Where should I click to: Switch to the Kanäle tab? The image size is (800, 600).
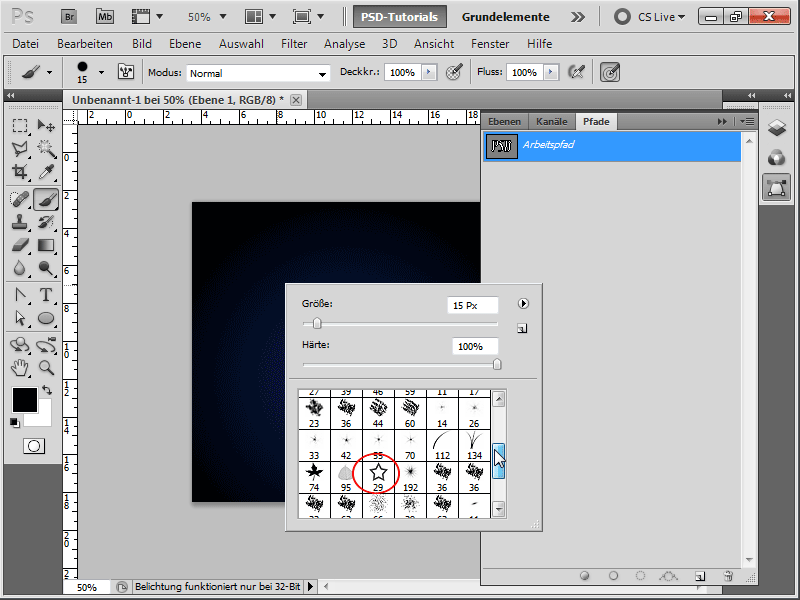point(552,121)
